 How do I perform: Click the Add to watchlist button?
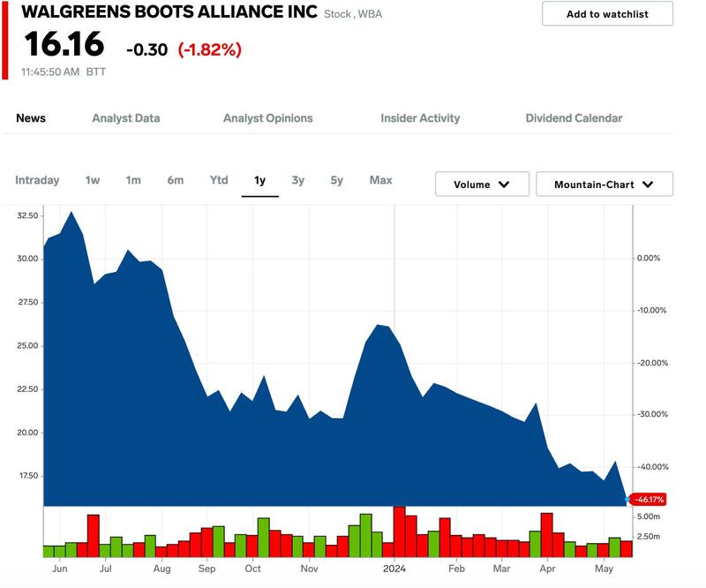[x=607, y=14]
